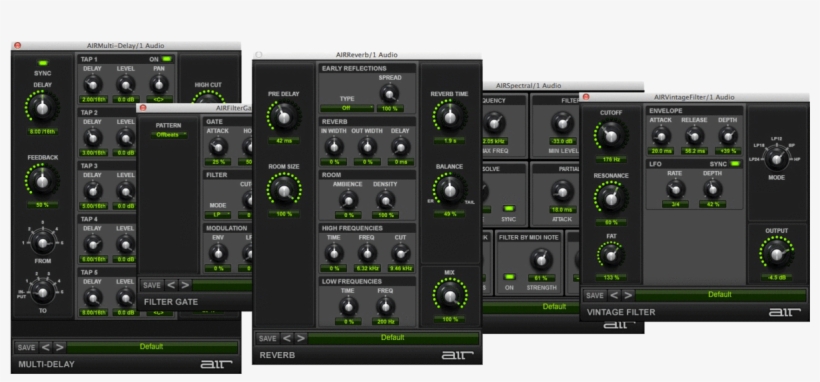Click SAVE in the Reverb window
The height and width of the screenshot is (382, 820).
(267, 338)
